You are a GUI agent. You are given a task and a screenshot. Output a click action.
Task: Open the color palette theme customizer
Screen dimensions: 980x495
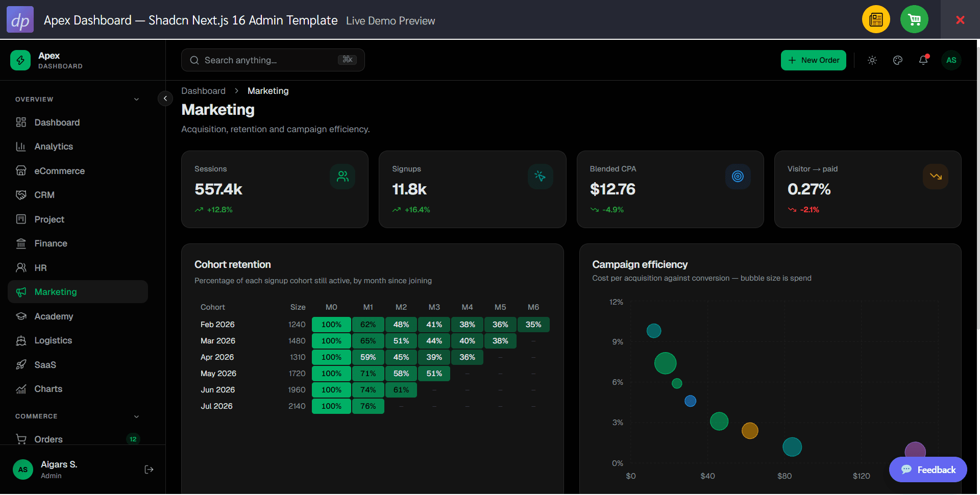point(898,60)
